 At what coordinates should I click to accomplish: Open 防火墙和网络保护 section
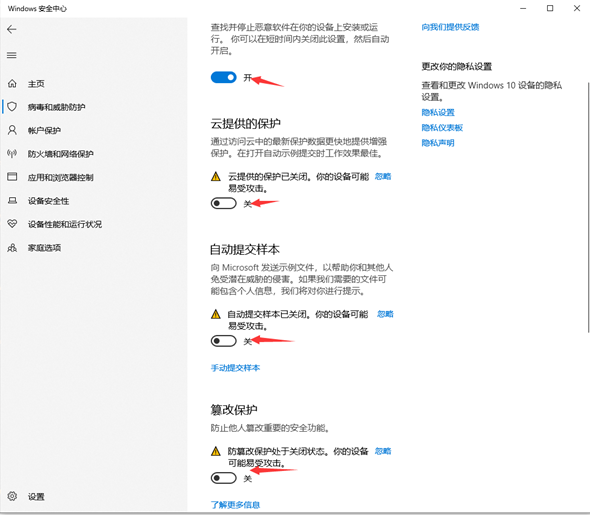(x=61, y=154)
